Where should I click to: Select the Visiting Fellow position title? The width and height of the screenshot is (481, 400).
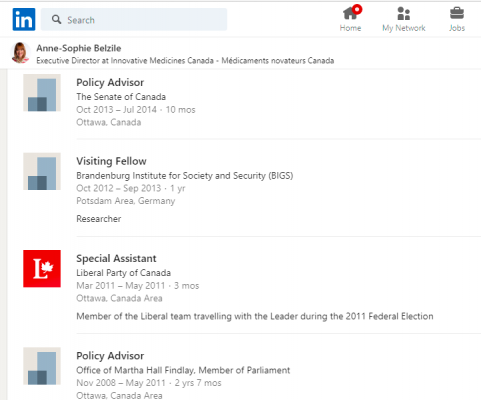(x=111, y=161)
